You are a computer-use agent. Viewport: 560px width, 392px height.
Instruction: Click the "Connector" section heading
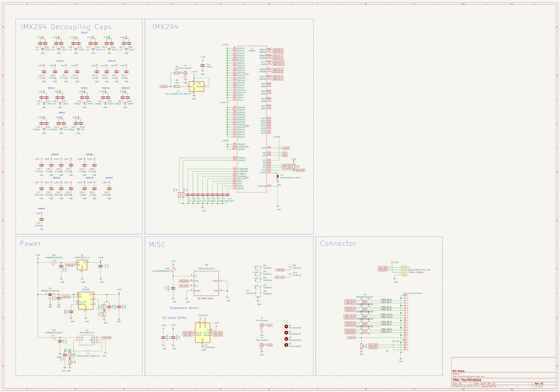338,244
